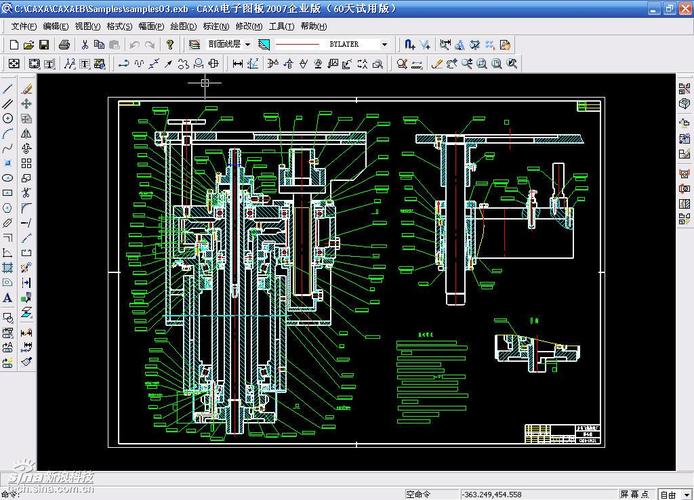Open the 修改(M) Modify menu
The height and width of the screenshot is (500, 694).
point(248,27)
